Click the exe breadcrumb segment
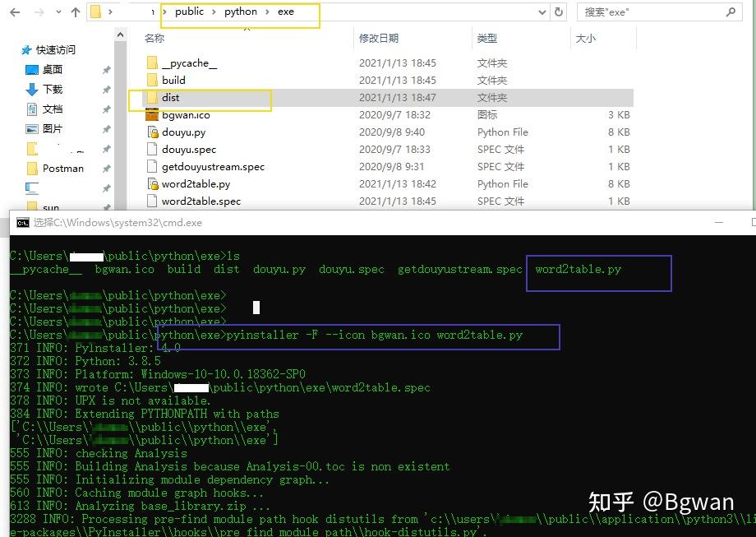 coord(285,12)
